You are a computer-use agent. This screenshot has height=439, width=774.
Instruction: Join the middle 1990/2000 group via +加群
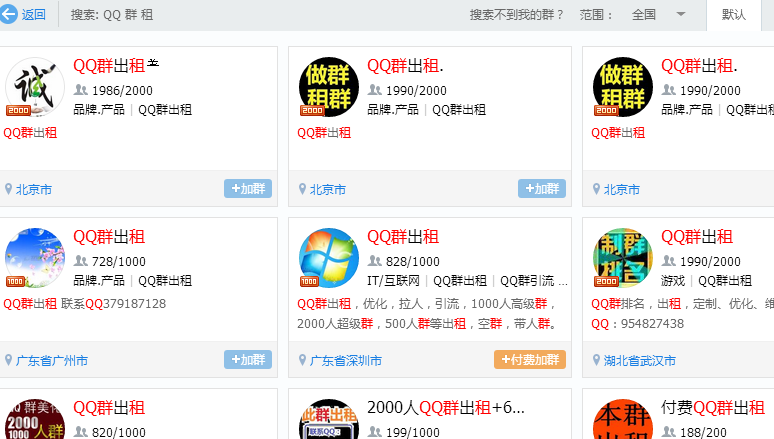pos(542,189)
